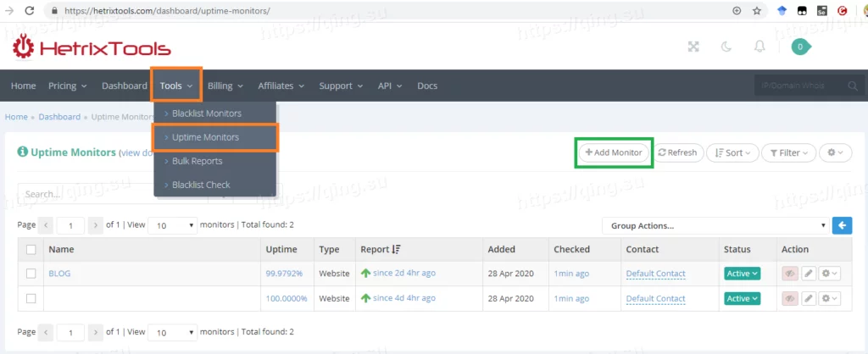The height and width of the screenshot is (354, 868).
Task: Open the gear settings dropdown in the header toolbar
Action: 835,152
